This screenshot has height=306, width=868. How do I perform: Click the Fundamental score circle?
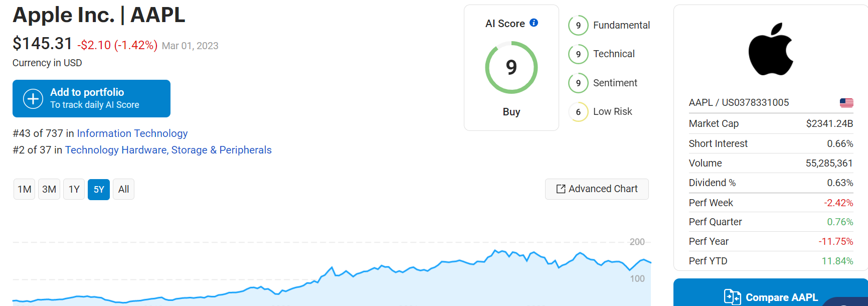tap(578, 26)
